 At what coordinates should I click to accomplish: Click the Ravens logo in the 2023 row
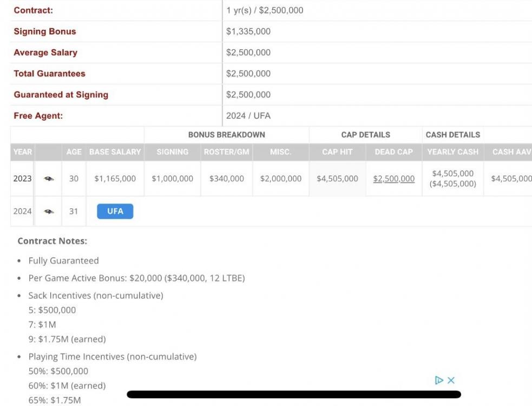49,179
